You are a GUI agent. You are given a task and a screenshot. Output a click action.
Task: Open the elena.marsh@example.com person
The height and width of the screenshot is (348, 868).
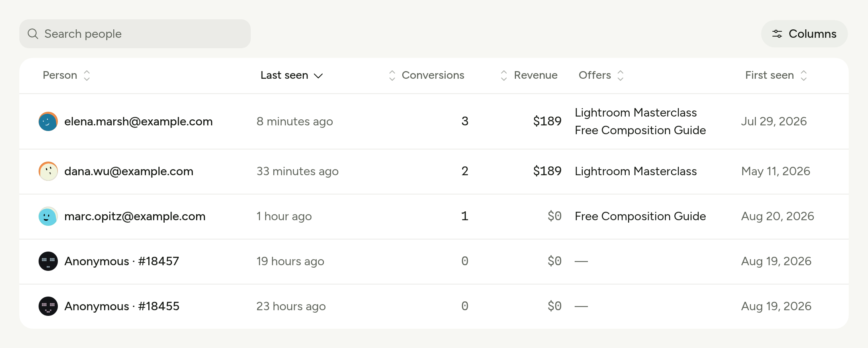138,121
